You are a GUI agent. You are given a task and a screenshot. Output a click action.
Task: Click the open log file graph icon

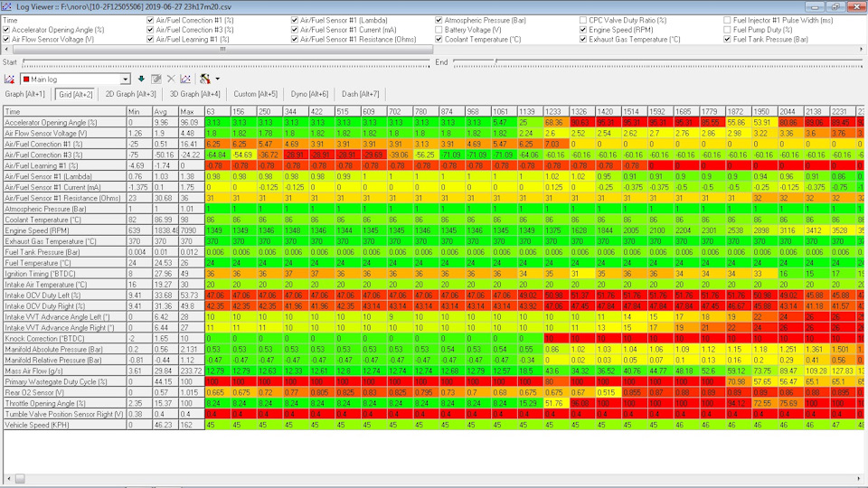pos(9,80)
